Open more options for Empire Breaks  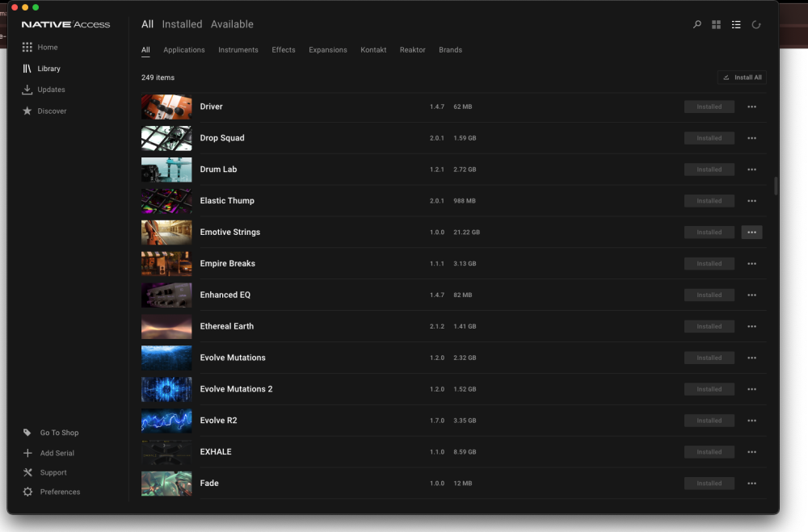coord(751,264)
